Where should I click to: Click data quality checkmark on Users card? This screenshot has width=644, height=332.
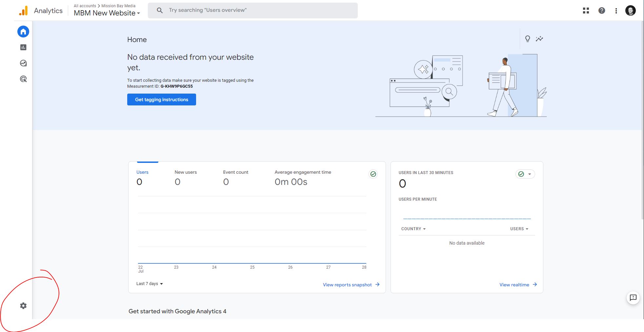pos(373,174)
